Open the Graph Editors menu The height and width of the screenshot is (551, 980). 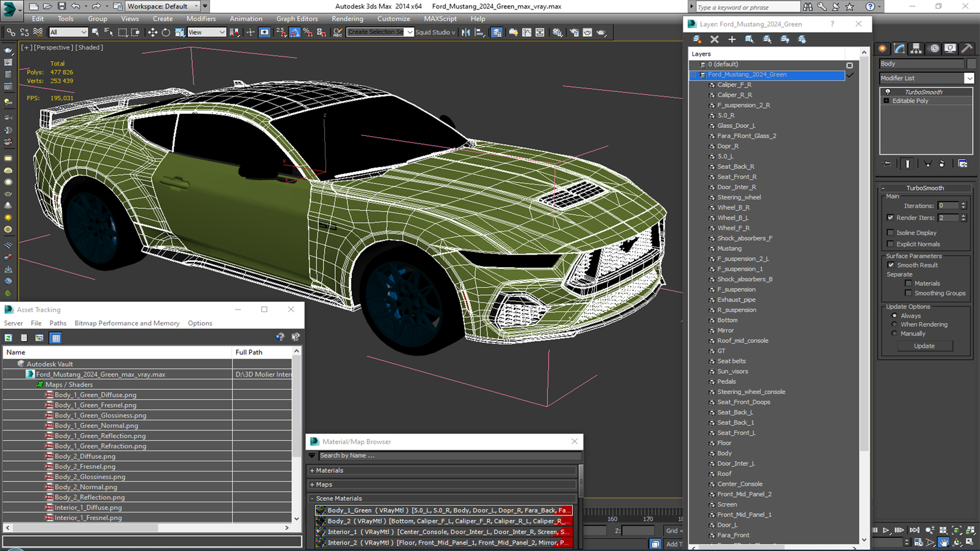(297, 19)
